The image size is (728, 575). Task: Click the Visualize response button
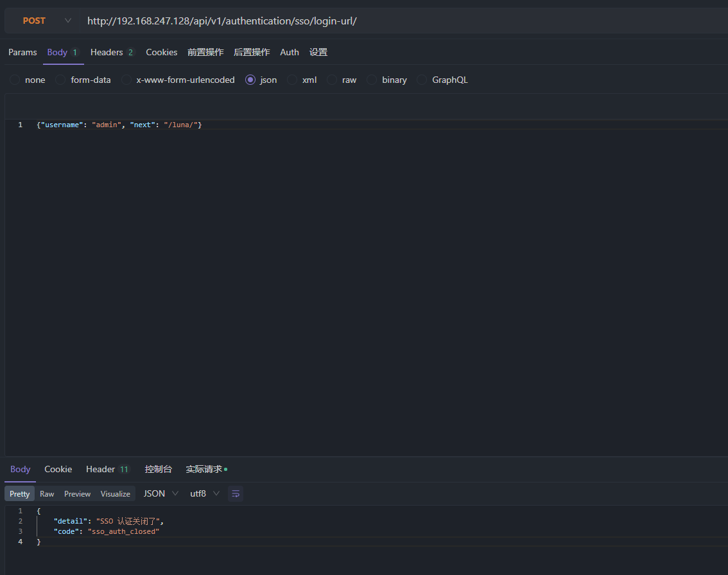(115, 493)
